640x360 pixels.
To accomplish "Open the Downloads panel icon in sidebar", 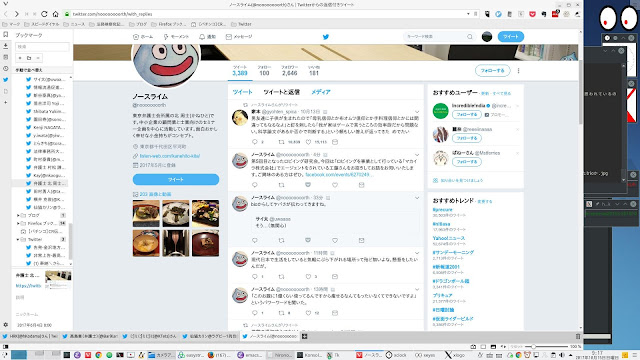I will coord(6,46).
